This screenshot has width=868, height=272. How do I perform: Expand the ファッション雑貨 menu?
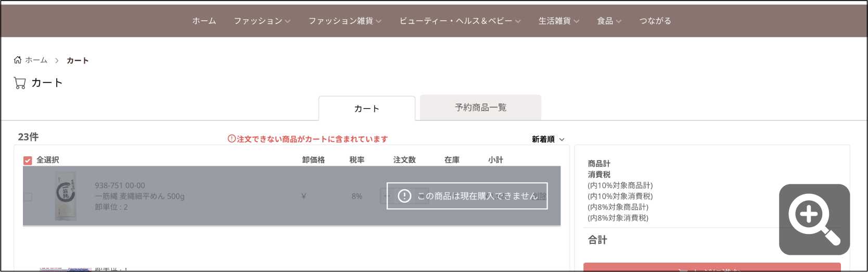pyautogui.click(x=345, y=21)
